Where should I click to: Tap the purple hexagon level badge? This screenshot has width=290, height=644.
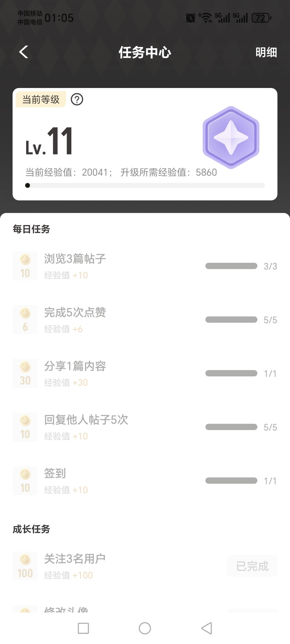coord(231,137)
